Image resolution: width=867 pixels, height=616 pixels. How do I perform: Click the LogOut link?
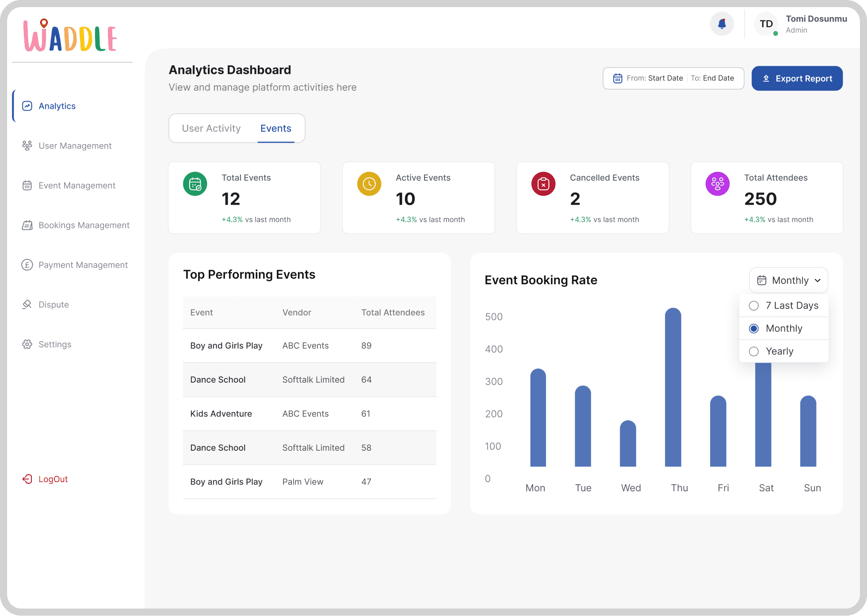45,479
